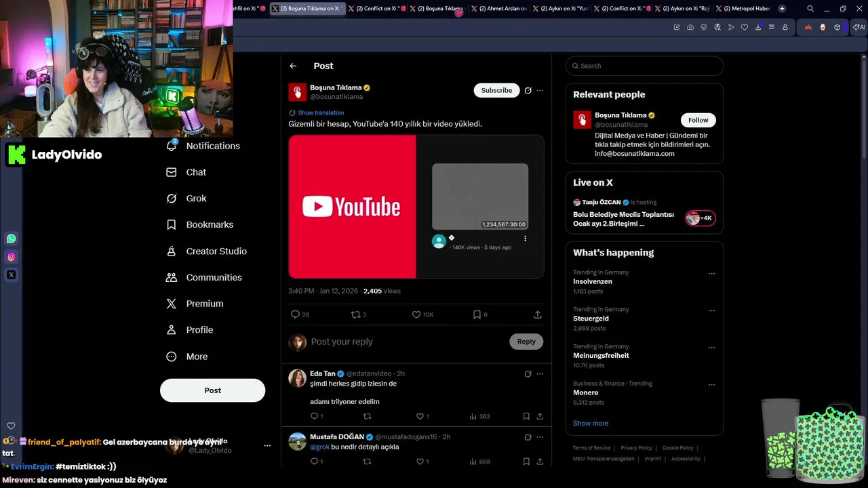Viewport: 868px width, 488px height.
Task: Open Mustafa DOĞAN's profile name
Action: click(337, 437)
